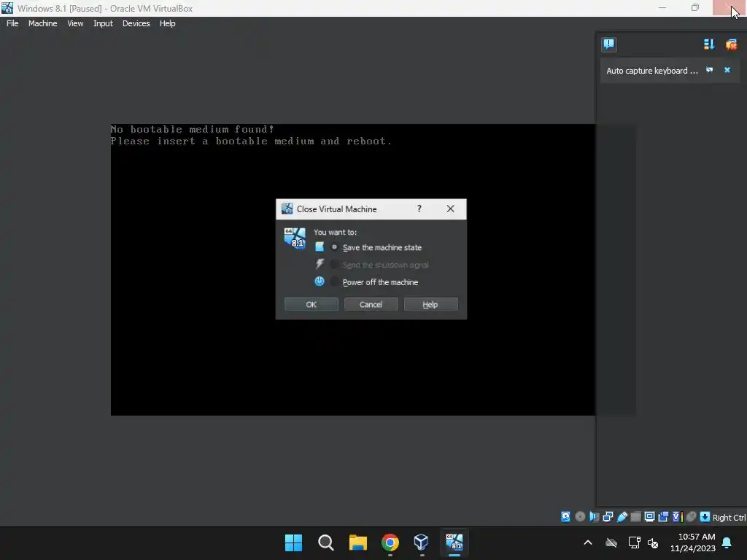Click the OneDrive cloud tray icon
Viewport: 747px width, 560px height.
tap(611, 542)
